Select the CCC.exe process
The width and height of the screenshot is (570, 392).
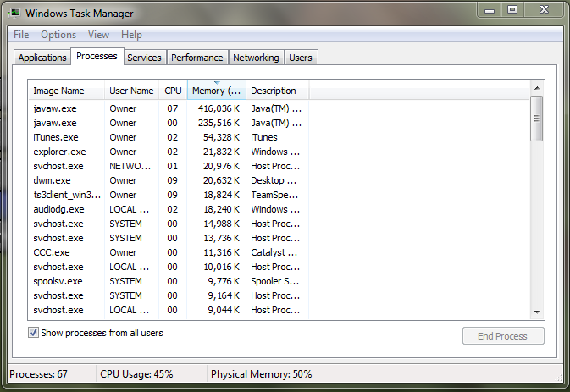169,252
